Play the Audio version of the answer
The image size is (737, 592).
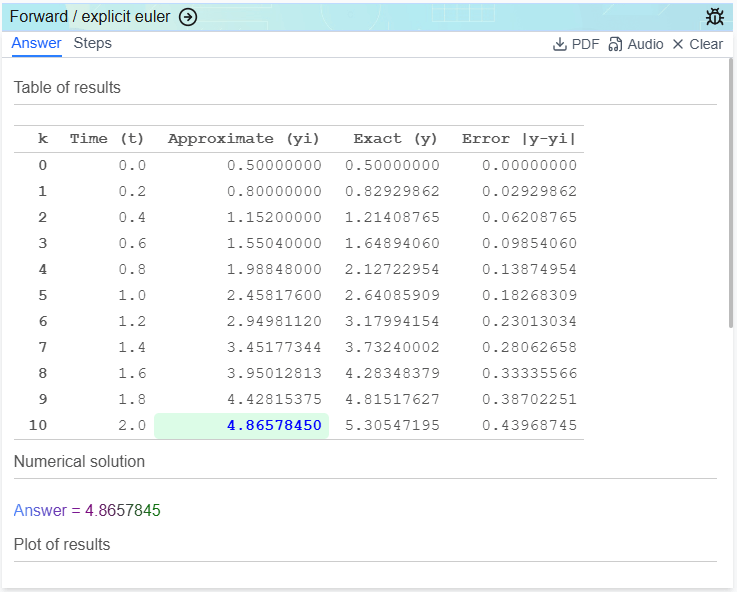pyautogui.click(x=635, y=44)
